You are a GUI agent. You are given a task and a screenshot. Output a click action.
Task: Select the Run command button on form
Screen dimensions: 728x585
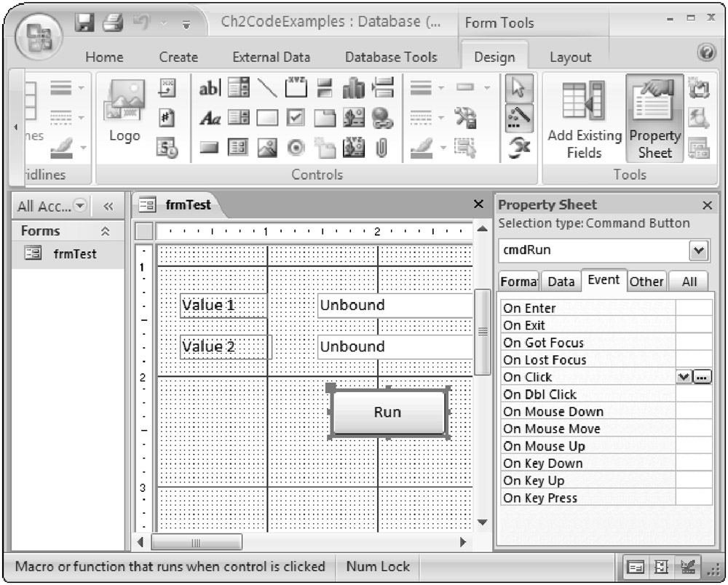click(388, 413)
